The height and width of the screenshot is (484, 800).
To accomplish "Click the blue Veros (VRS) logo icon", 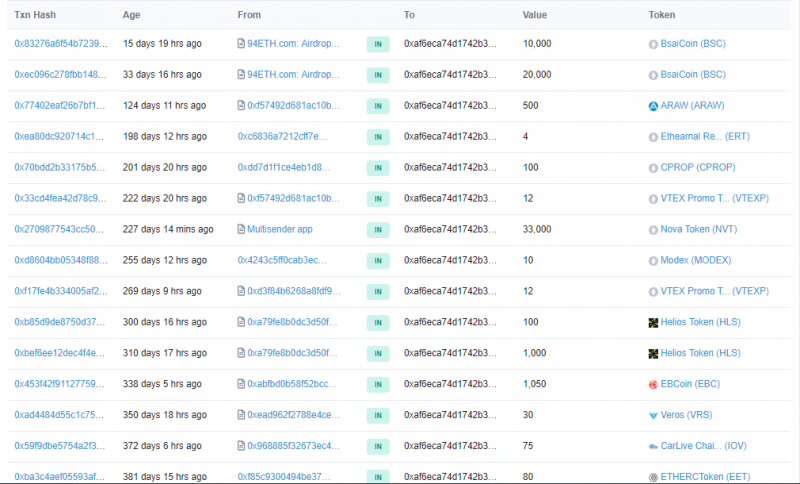I will pos(653,416).
